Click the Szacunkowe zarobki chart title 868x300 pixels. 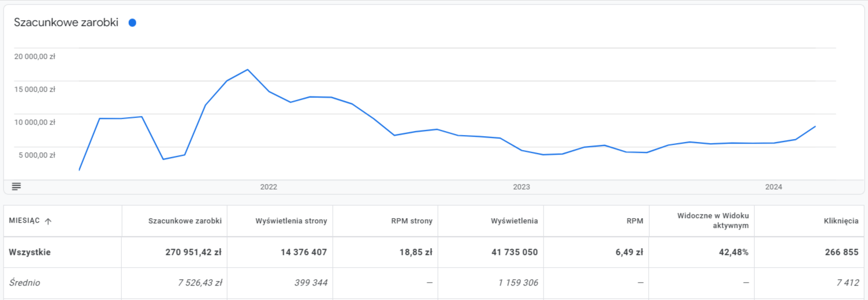tap(66, 23)
